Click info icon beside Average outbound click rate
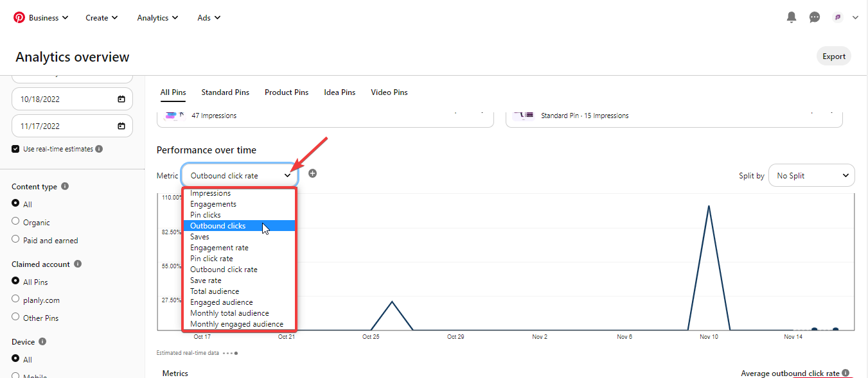Viewport: 868px width, 378px height. [846, 373]
